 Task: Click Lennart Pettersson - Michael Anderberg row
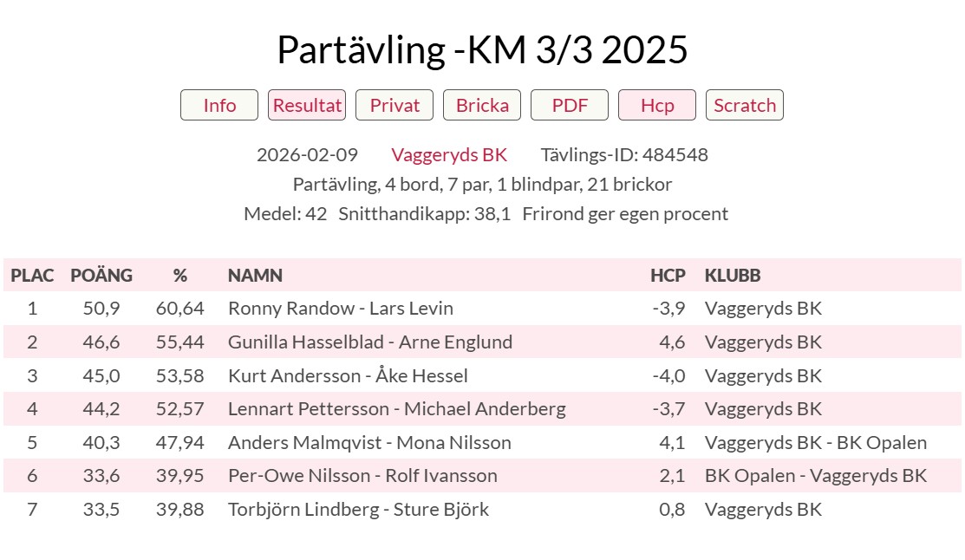396,409
